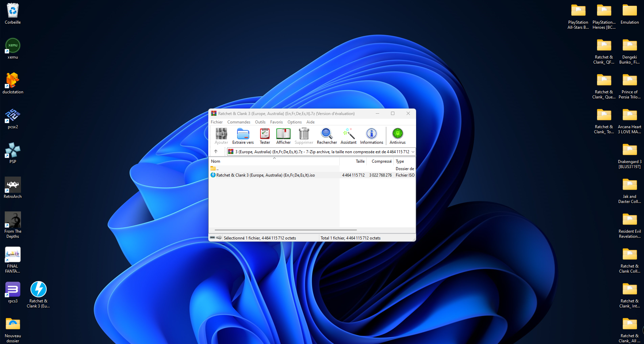Open the Commandes menu

239,122
